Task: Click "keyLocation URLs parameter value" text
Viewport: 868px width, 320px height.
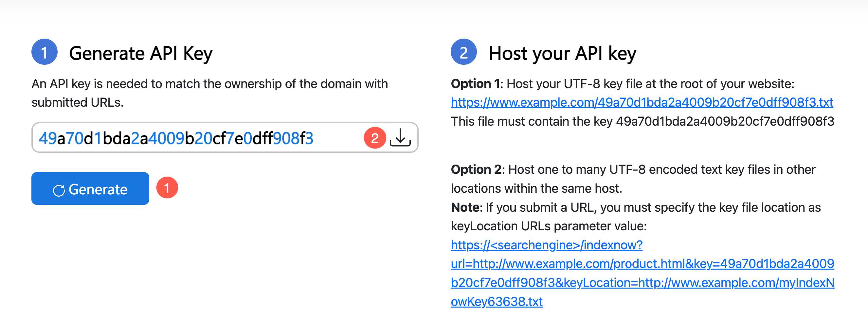Action: [549, 226]
